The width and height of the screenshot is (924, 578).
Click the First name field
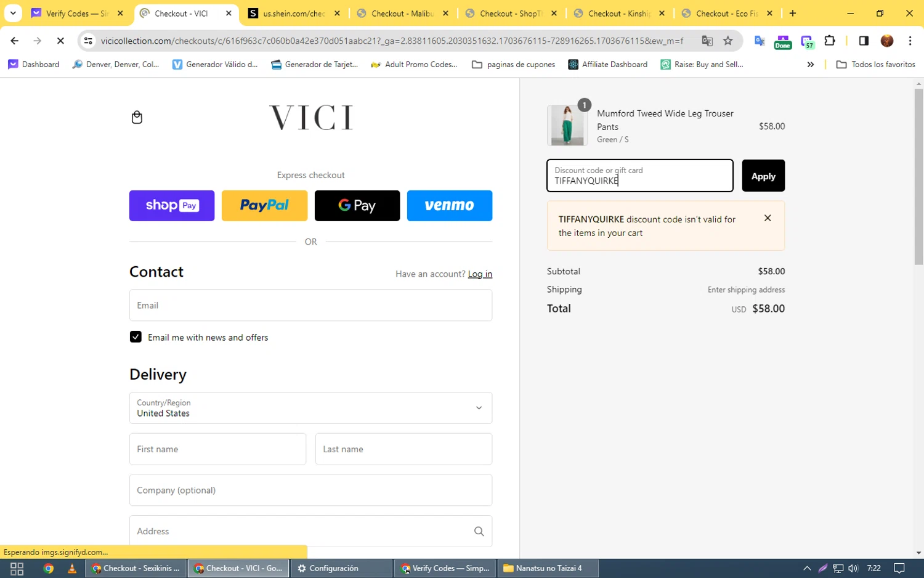pyautogui.click(x=217, y=449)
